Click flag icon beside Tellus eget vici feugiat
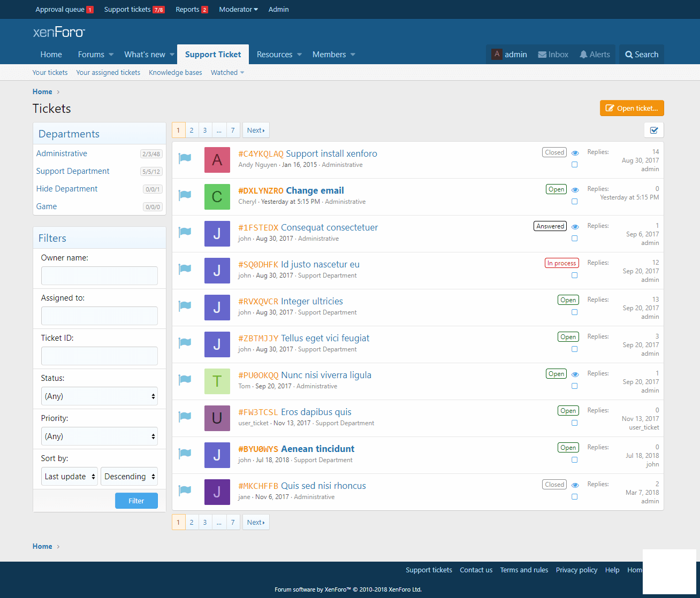Image resolution: width=700 pixels, height=598 pixels. click(x=185, y=342)
